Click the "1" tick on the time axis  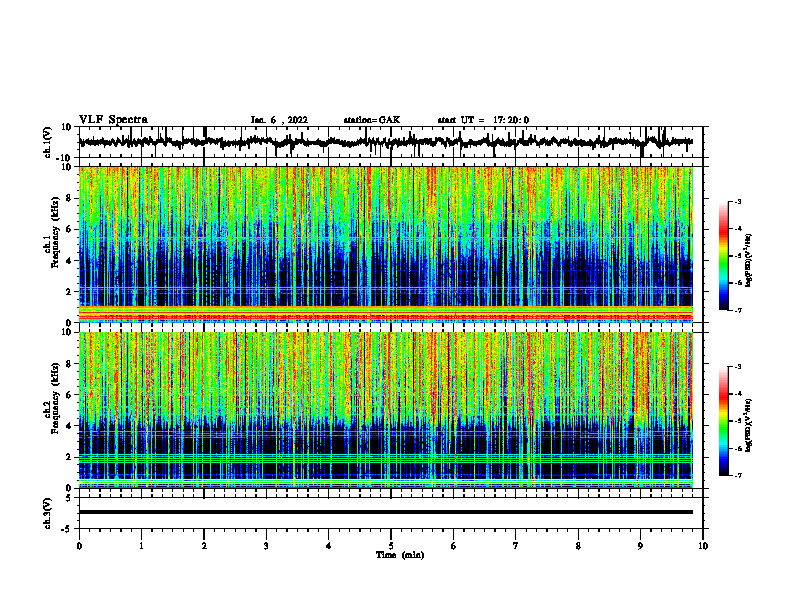(141, 546)
